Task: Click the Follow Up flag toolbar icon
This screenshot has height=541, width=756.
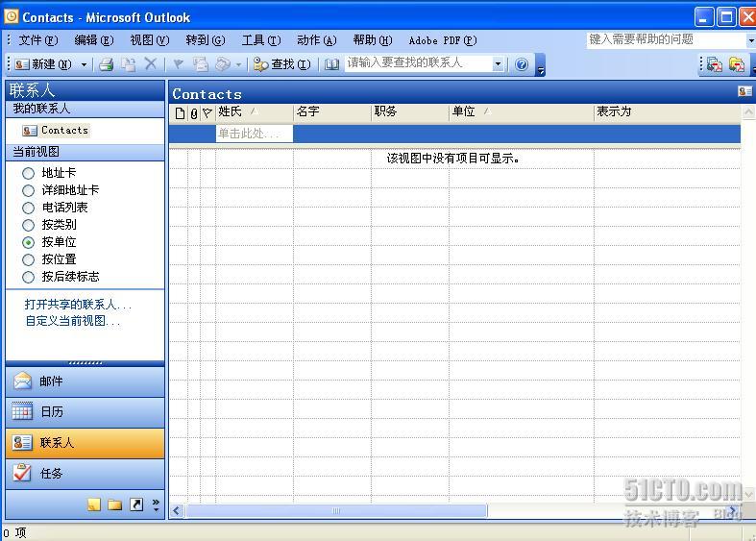Action: tap(179, 64)
